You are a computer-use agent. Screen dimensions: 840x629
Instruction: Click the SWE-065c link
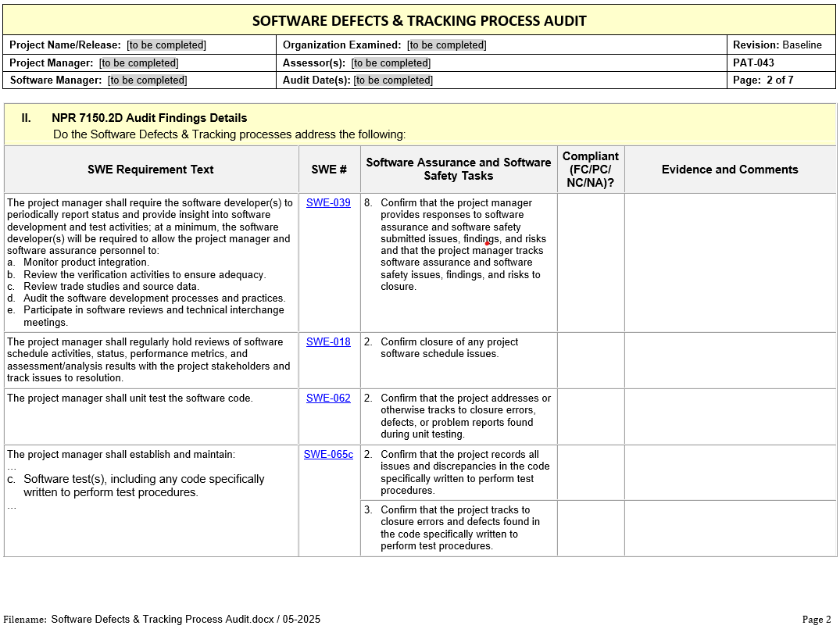[328, 455]
